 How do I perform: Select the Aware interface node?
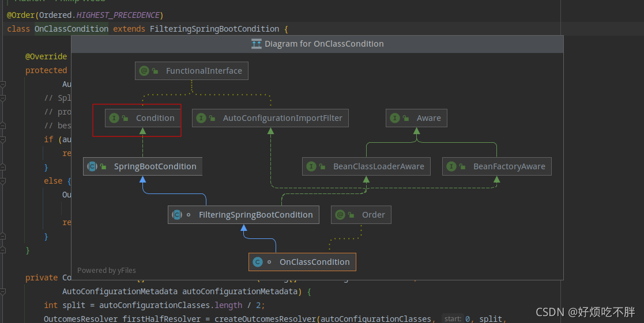coord(416,118)
